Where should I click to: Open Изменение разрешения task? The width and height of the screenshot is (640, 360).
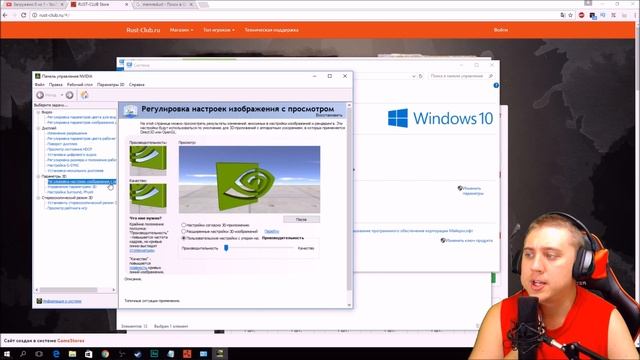pyautogui.click(x=67, y=133)
